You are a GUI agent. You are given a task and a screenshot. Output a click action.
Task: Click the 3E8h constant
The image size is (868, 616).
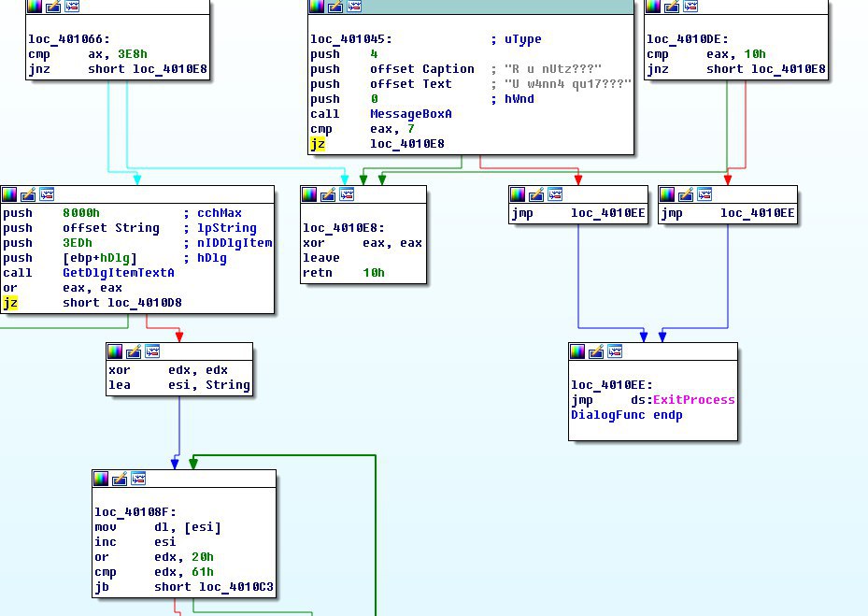(133, 54)
